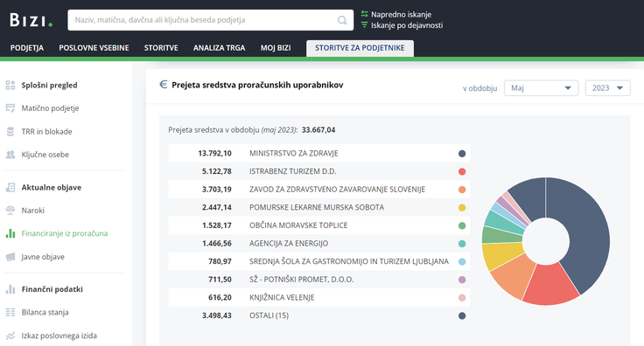
Task: Click ISTRABENZ TURIZEM D.D. red dot
Action: click(x=462, y=171)
